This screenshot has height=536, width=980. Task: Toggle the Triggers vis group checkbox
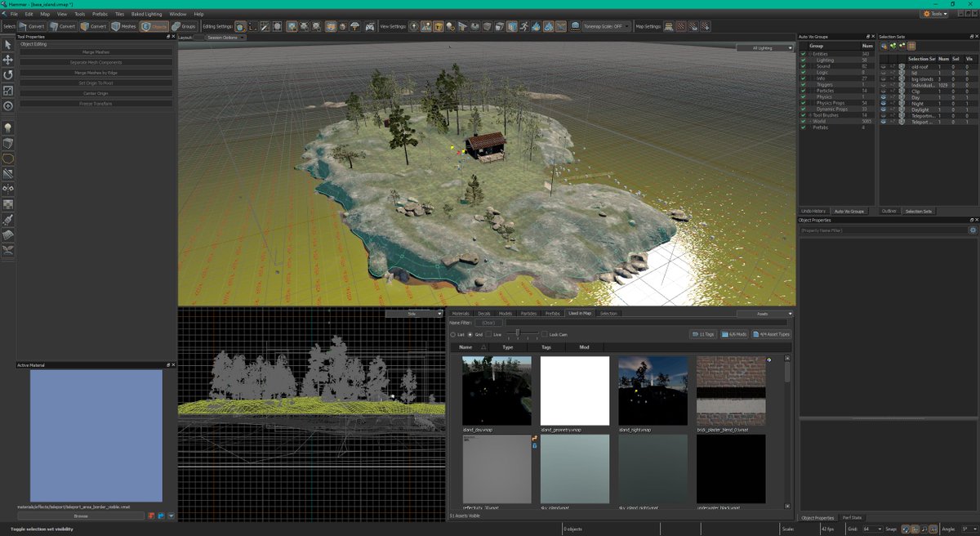[804, 84]
